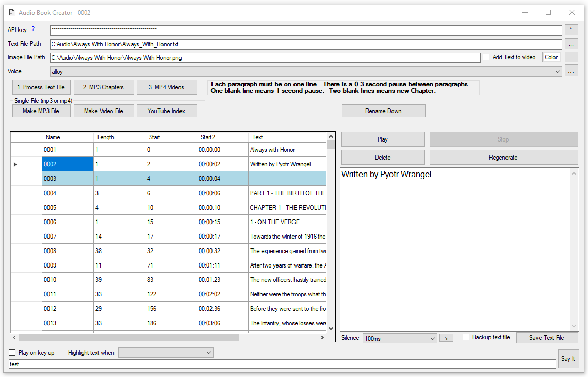Click the Start2 column header
Viewport: 588px width, 377px height.
[x=222, y=137]
